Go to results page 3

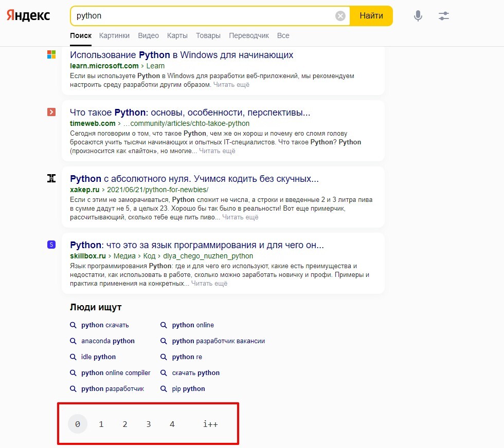point(149,424)
